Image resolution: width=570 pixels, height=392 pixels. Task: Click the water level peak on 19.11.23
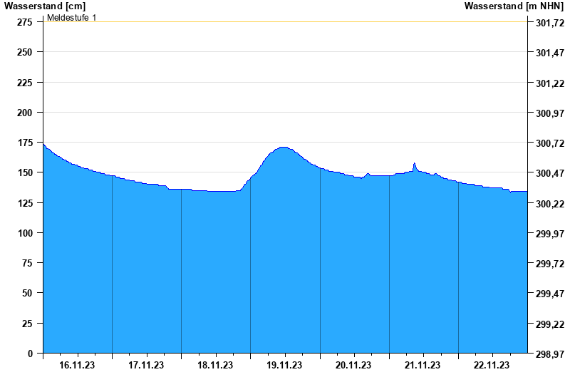(284, 148)
